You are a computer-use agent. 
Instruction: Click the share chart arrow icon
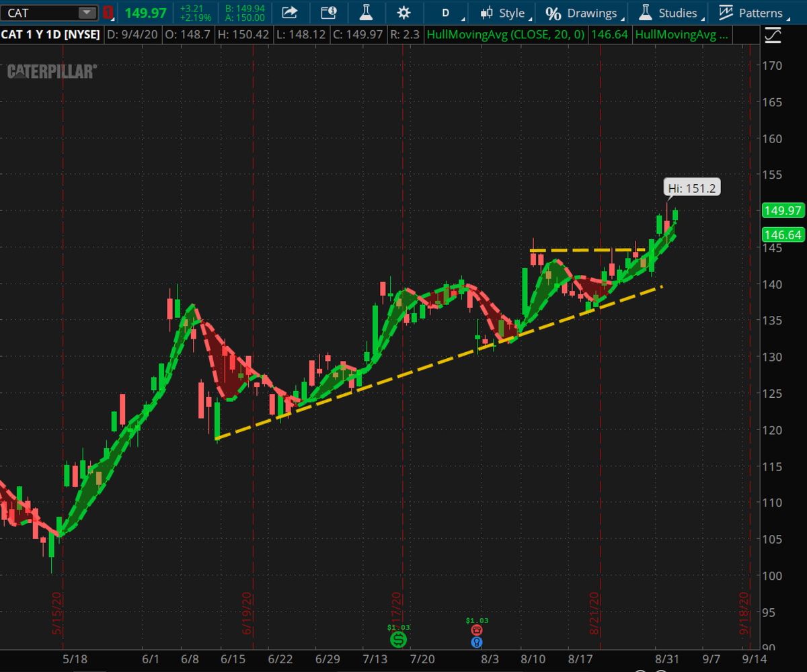289,13
